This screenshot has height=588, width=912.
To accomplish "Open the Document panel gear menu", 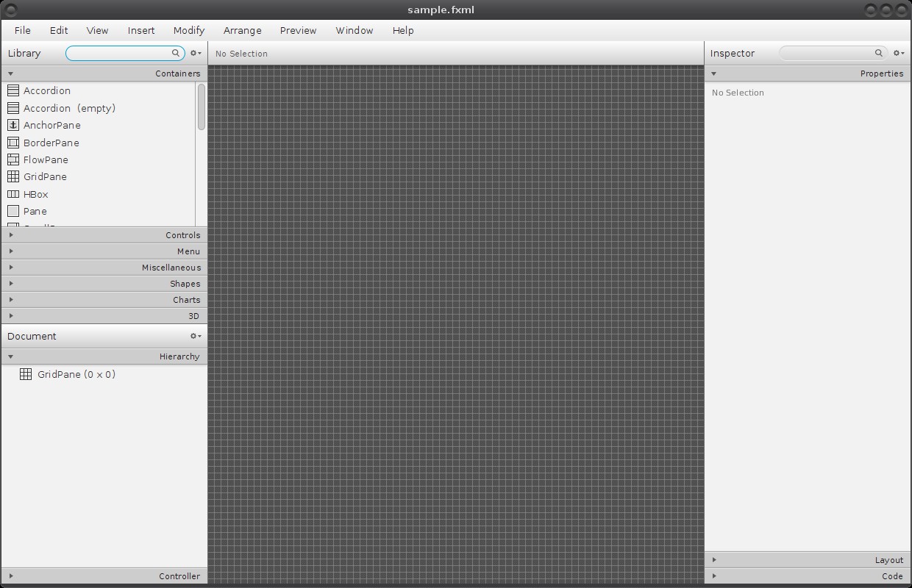I will (x=193, y=336).
